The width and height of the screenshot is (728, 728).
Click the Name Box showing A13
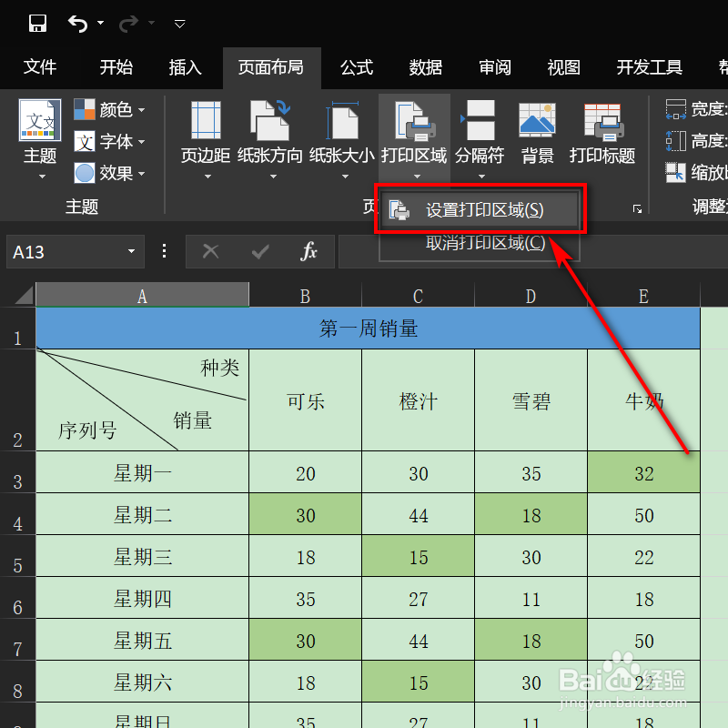tap(65, 252)
